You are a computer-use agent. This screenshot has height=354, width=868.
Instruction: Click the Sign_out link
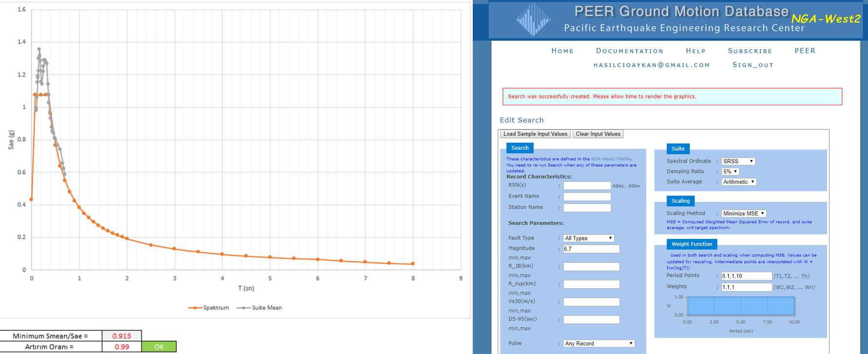click(753, 65)
